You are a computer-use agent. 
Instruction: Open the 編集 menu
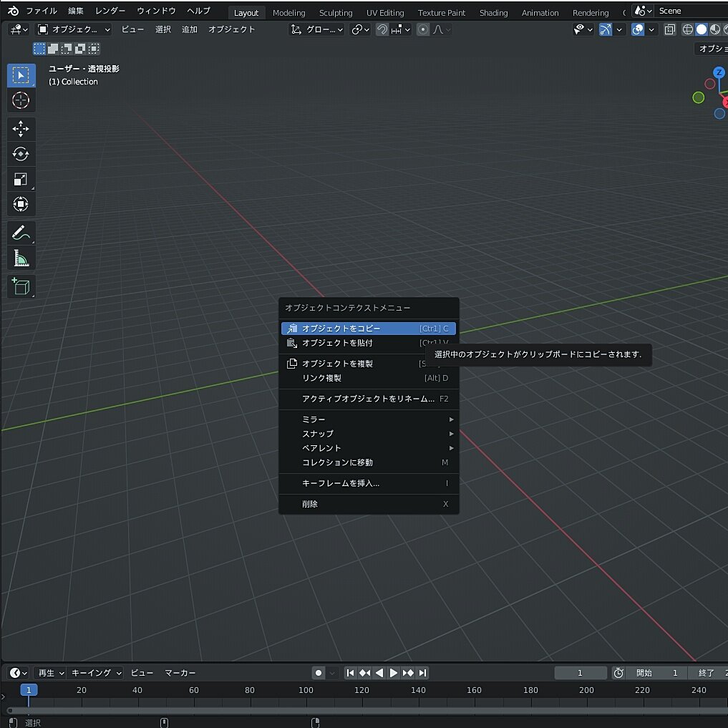coord(76,11)
